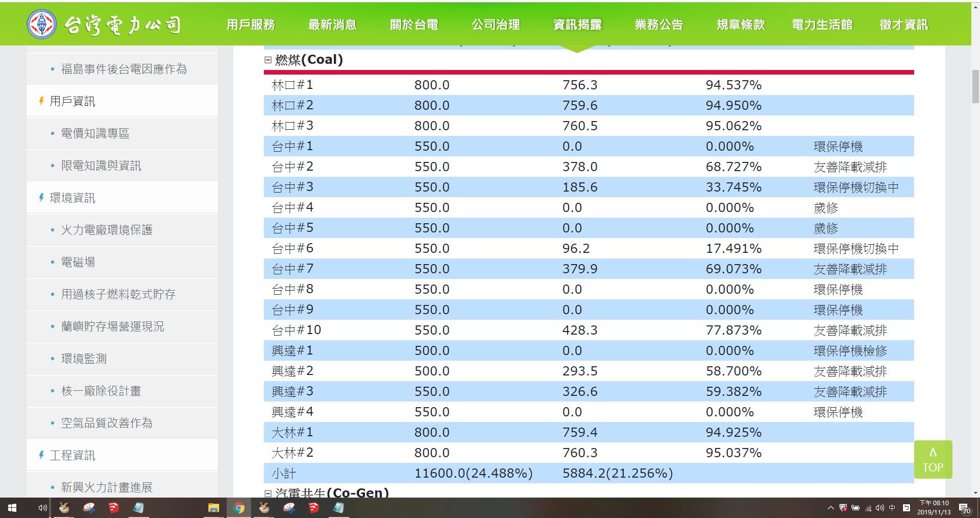This screenshot has width=980, height=518.
Task: Expand the 環境資訊 sidebar category
Action: 72,198
